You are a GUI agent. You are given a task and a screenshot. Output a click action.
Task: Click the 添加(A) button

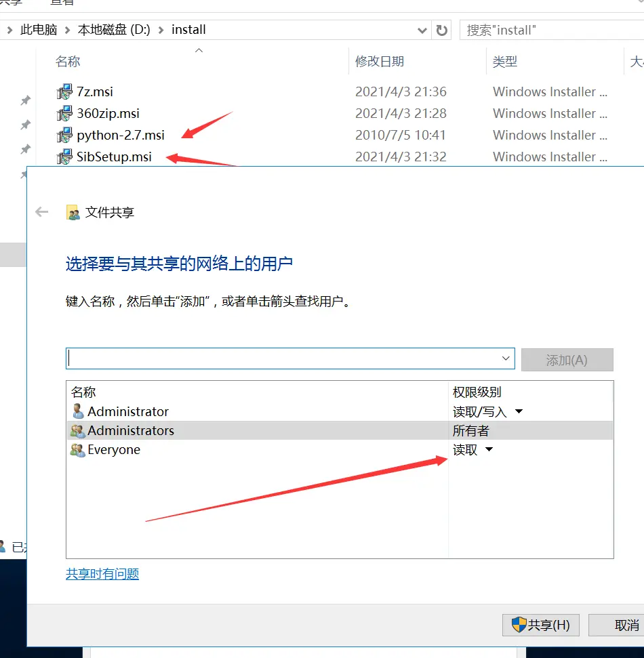[567, 360]
